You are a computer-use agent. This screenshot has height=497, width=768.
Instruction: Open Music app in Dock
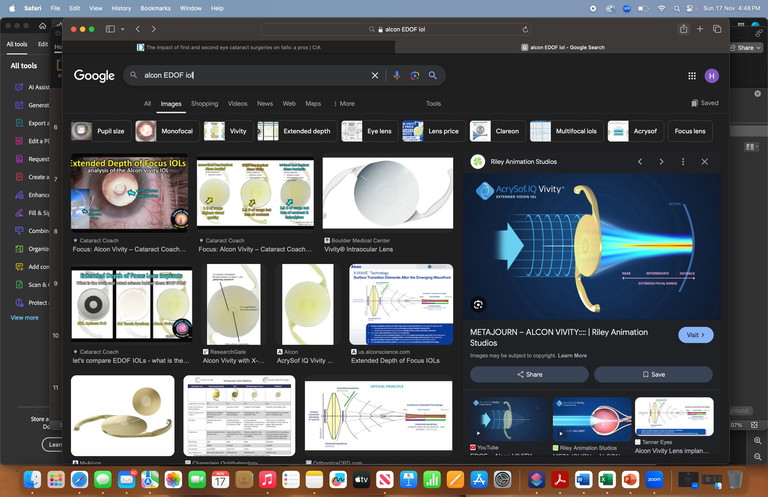point(267,479)
